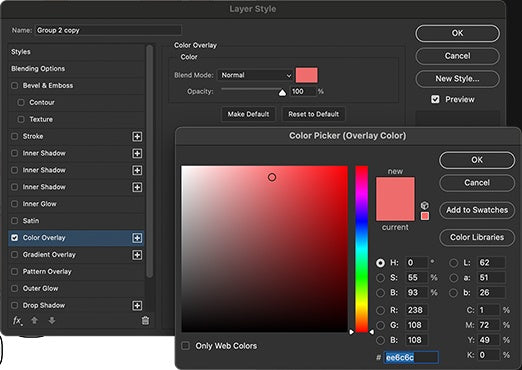
Task: Click OK in Color Picker dialog
Action: point(477,160)
